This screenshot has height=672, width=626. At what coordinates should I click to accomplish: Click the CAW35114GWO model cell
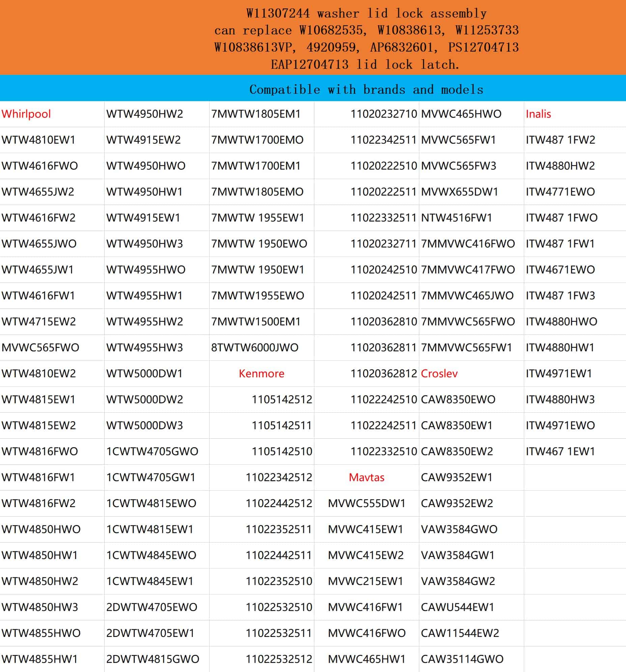[x=462, y=659]
